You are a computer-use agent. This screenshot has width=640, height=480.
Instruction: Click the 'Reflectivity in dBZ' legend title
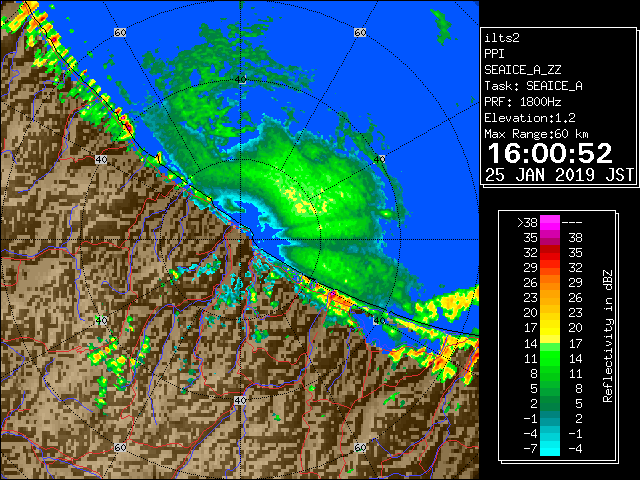pyautogui.click(x=607, y=336)
